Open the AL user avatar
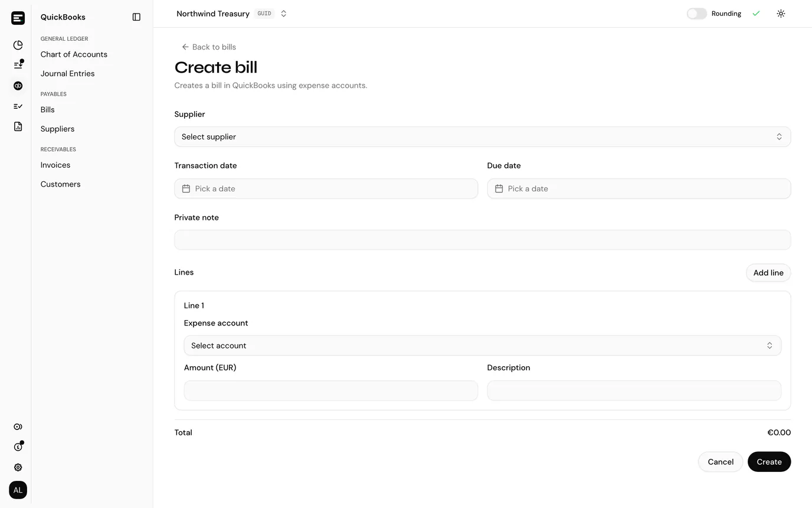Image resolution: width=812 pixels, height=508 pixels. (18, 490)
